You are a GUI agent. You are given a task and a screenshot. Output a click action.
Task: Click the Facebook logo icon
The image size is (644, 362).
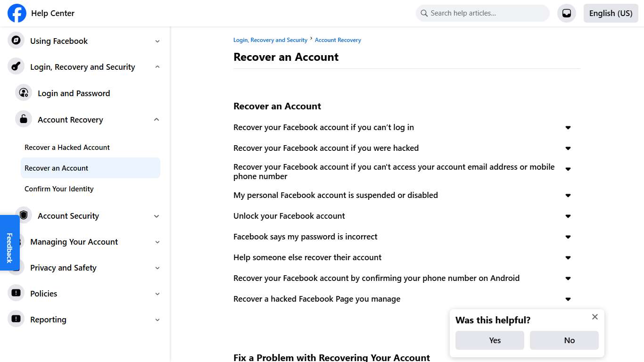[x=17, y=13]
